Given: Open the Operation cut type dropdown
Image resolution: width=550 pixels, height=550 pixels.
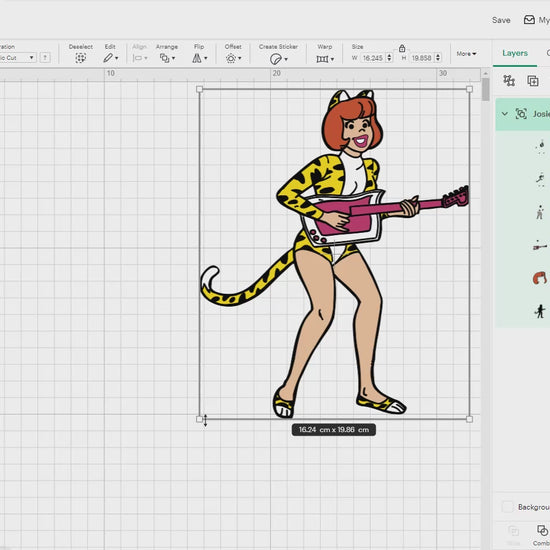Looking at the screenshot, I should click(18, 58).
